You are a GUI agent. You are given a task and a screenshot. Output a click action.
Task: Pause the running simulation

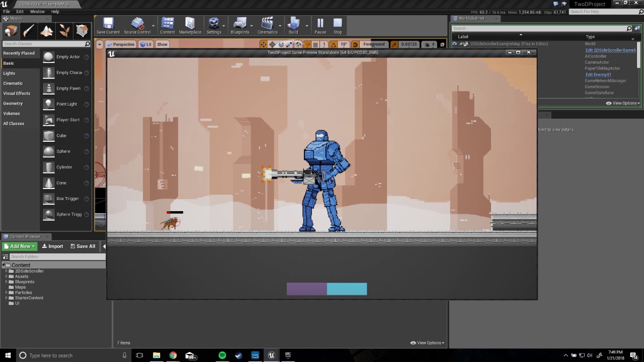point(320,23)
